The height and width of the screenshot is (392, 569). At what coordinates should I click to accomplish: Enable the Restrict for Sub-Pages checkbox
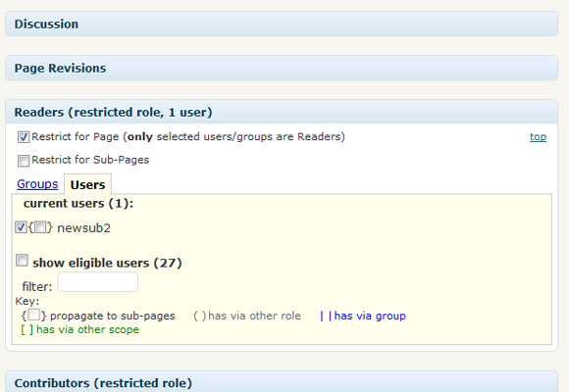(24, 161)
